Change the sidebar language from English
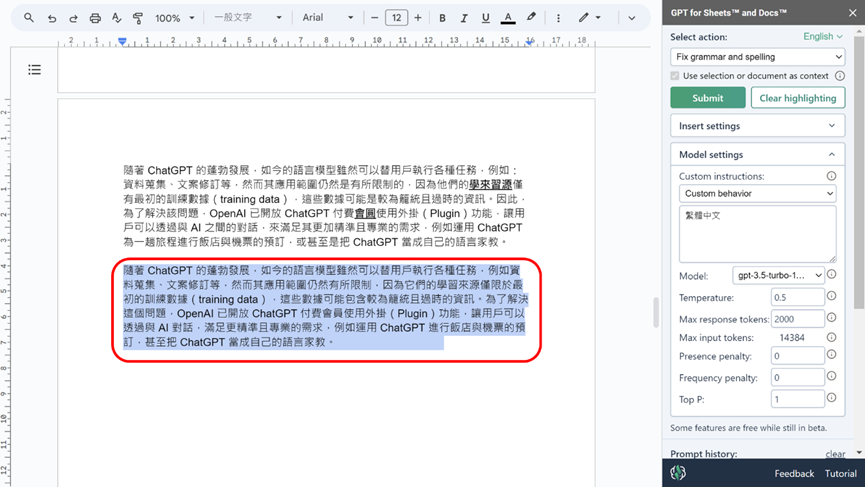 click(x=823, y=36)
